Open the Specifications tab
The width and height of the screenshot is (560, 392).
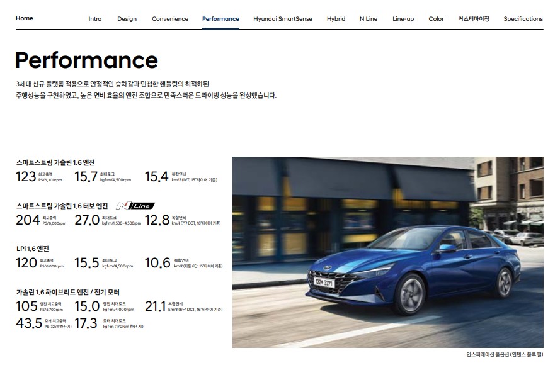[x=523, y=19]
